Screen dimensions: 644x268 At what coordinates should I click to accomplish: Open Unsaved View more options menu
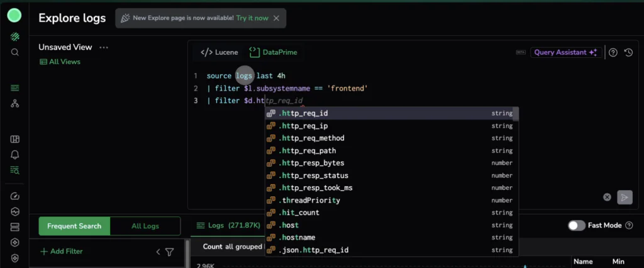pos(104,47)
